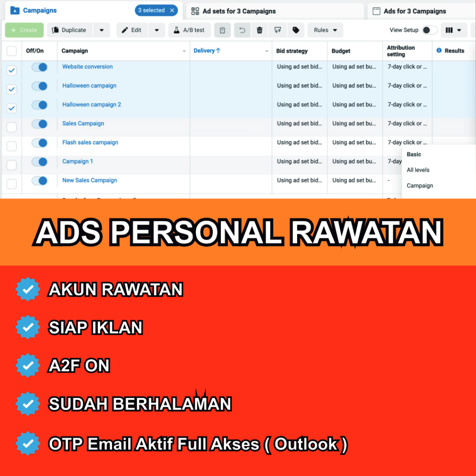Click the Edit button
Image resolution: width=476 pixels, height=476 pixels.
pos(132,30)
